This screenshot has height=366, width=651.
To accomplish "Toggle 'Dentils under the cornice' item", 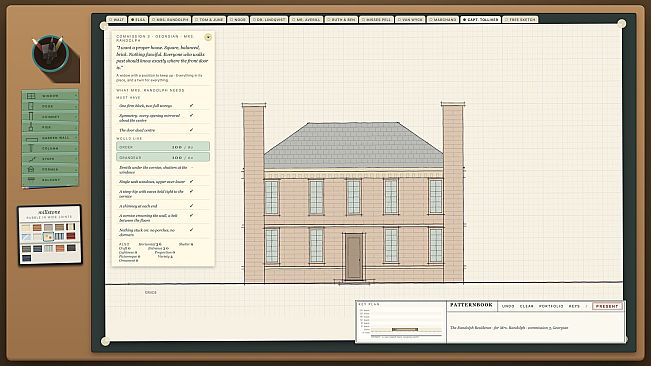I will [x=163, y=170].
